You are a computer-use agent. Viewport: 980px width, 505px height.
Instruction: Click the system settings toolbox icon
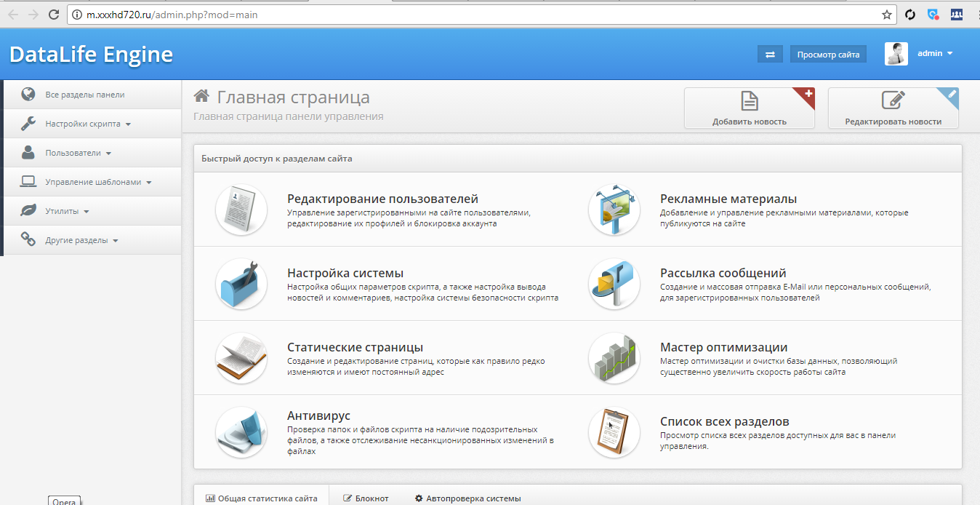tap(241, 284)
